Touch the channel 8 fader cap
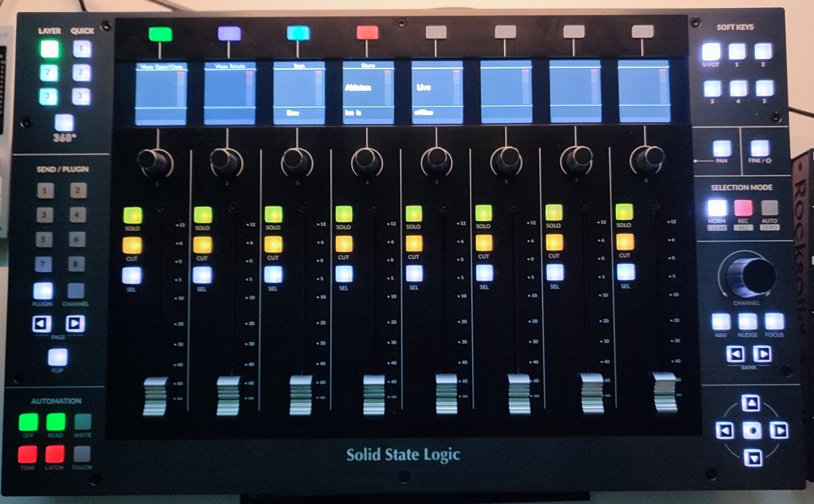 click(665, 391)
